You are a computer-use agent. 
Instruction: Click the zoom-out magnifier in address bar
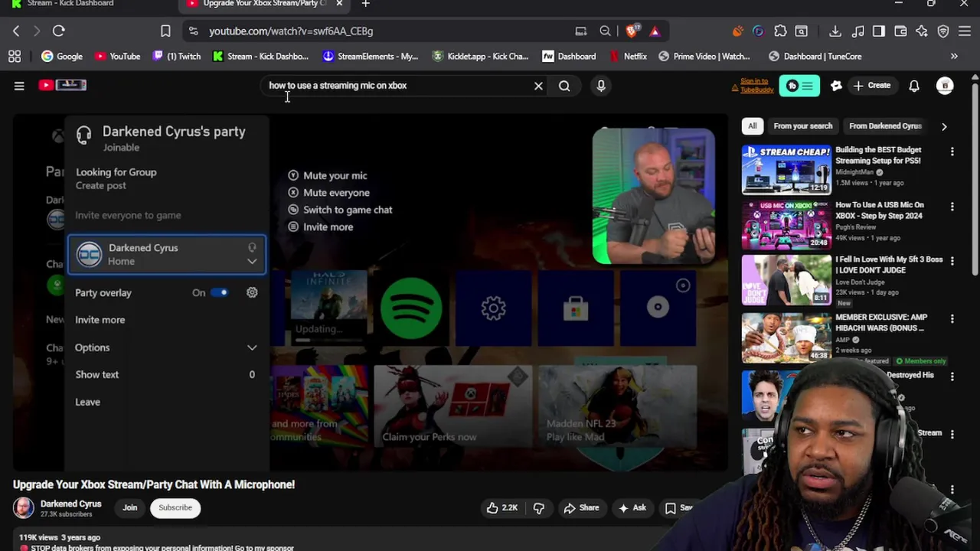[605, 31]
